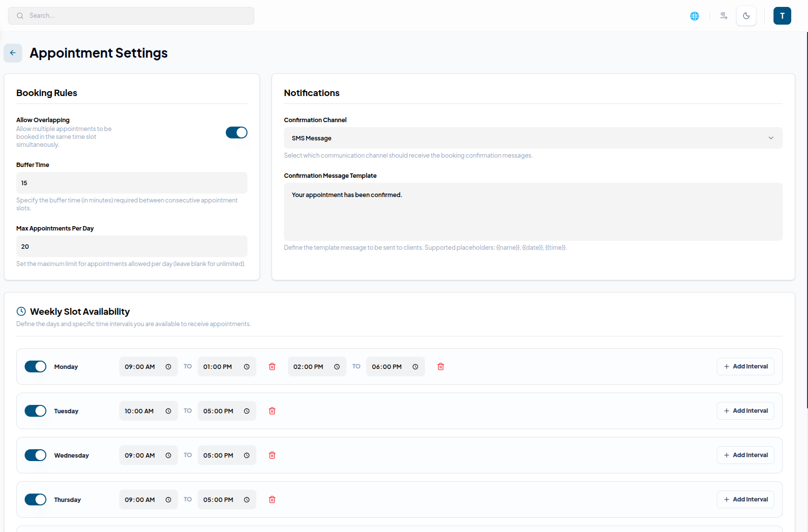Viewport: 808px width, 532px height.
Task: Add Interval to Wednesday
Action: [x=745, y=455]
